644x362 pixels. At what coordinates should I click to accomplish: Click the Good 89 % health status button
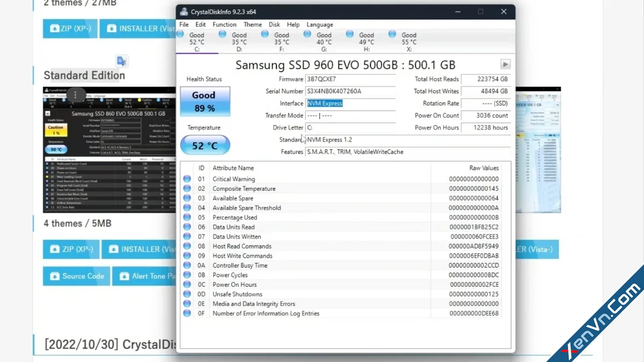[205, 101]
